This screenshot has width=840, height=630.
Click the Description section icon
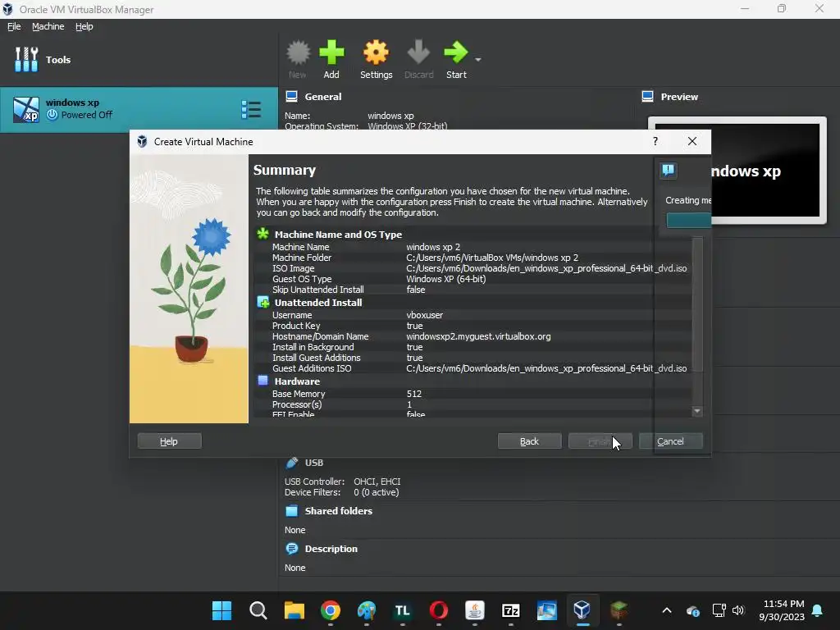(x=291, y=549)
